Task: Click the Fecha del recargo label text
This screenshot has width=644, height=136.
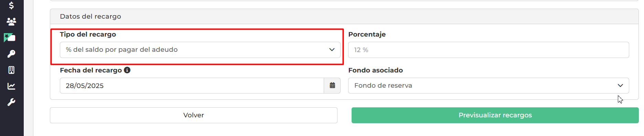Action: 91,70
